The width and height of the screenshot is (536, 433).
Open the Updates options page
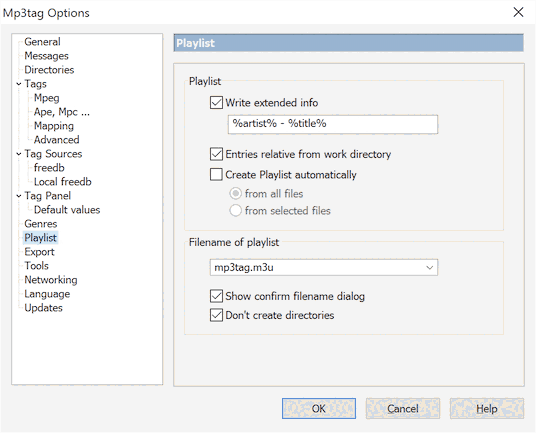click(43, 308)
